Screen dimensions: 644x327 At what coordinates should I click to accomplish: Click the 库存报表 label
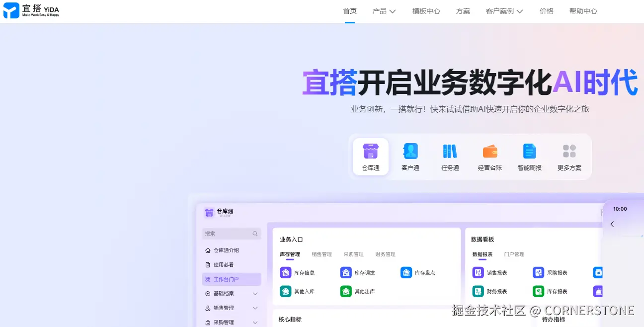[557, 292]
